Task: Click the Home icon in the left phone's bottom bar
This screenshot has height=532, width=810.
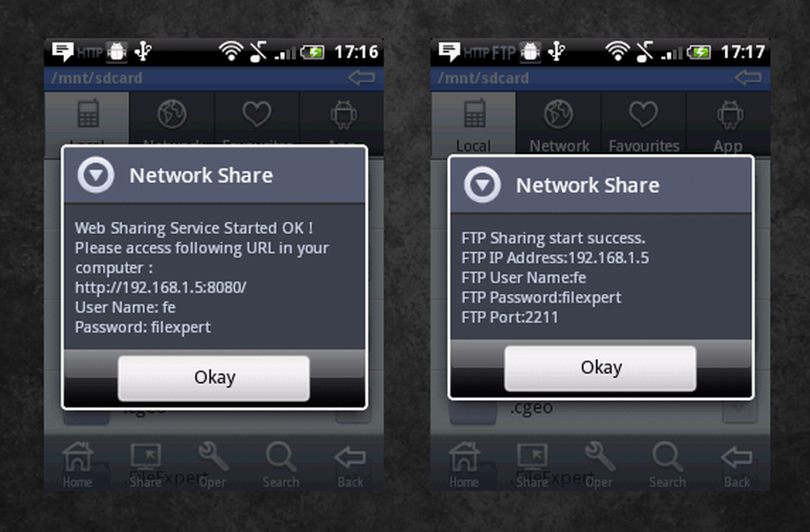Action: [78, 465]
